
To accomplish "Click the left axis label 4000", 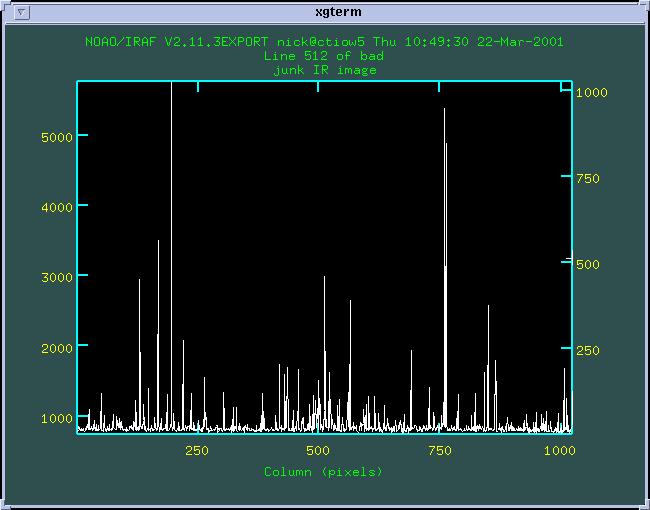I will [x=57, y=207].
